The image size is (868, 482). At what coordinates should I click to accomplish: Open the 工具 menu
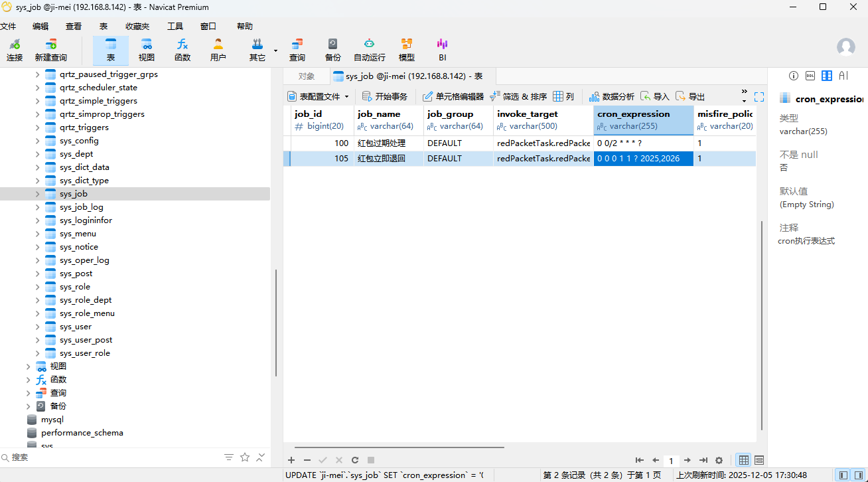175,26
